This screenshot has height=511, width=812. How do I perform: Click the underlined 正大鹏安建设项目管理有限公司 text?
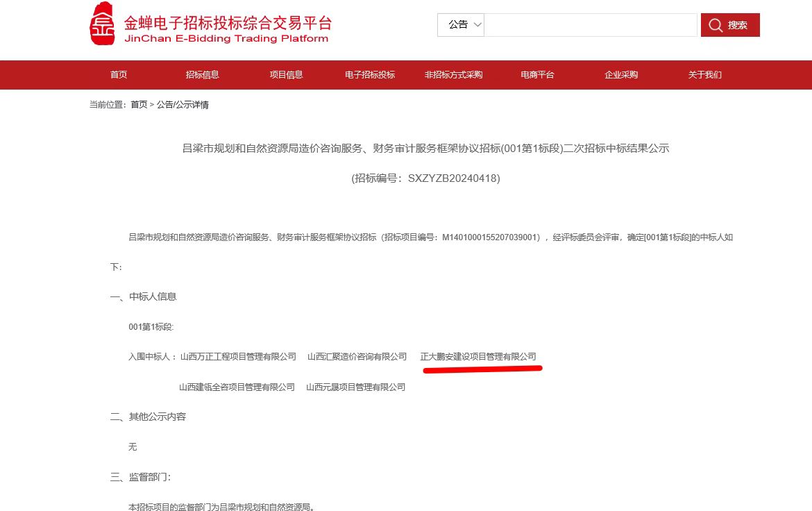(x=478, y=357)
